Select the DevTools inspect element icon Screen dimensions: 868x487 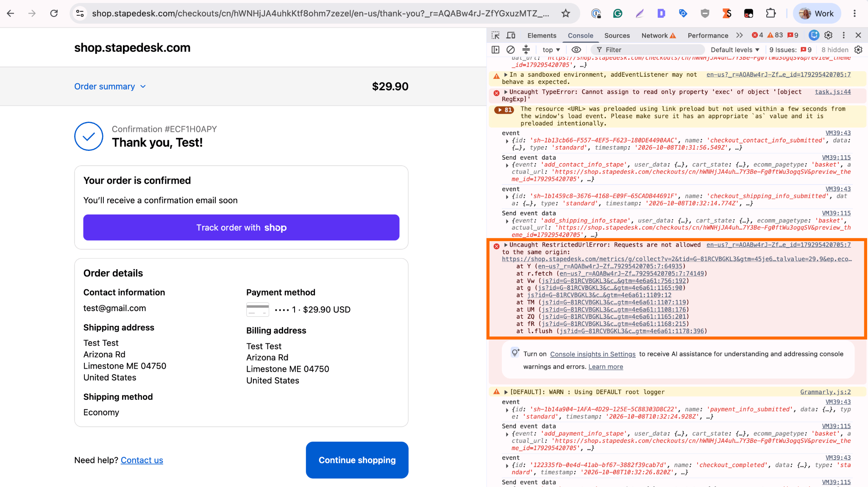point(495,35)
